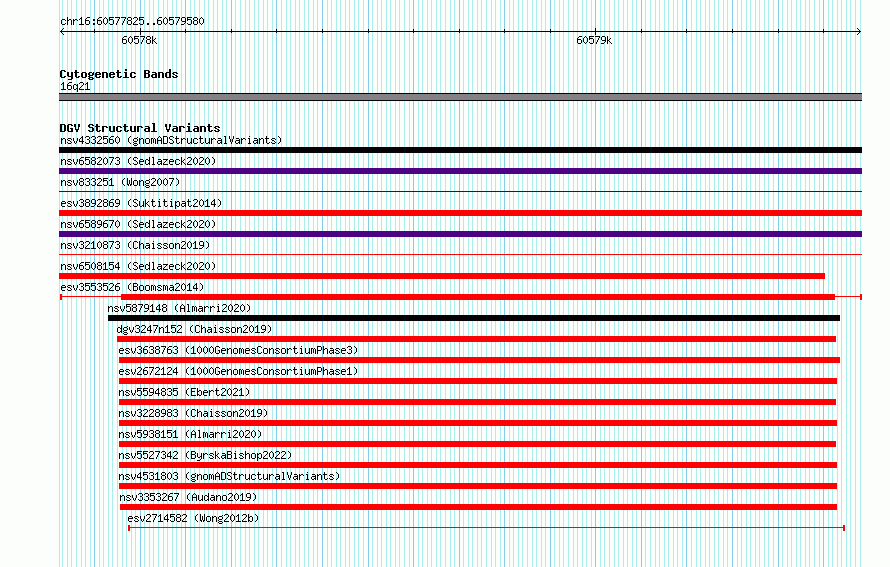
Task: Click the black bar under nsv4332560
Action: 460,150
